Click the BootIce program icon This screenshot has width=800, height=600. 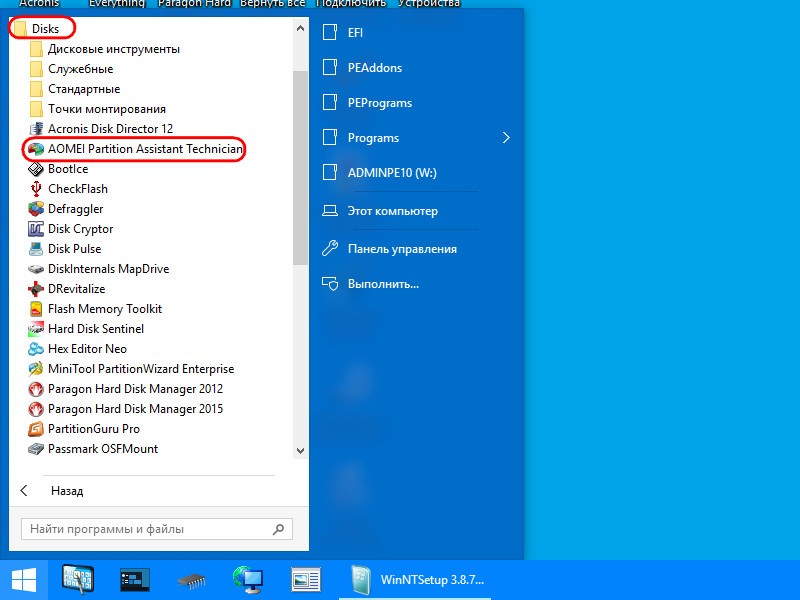tap(36, 168)
